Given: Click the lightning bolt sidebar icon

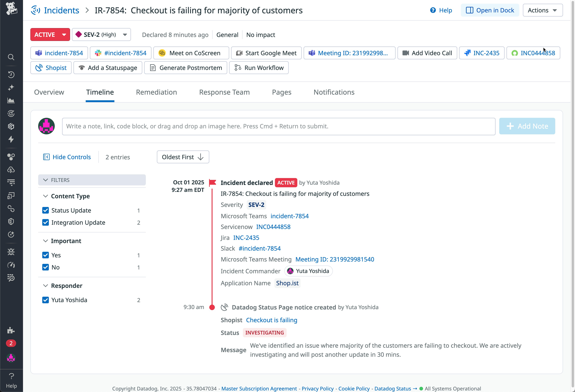Looking at the screenshot, I should coord(11,139).
